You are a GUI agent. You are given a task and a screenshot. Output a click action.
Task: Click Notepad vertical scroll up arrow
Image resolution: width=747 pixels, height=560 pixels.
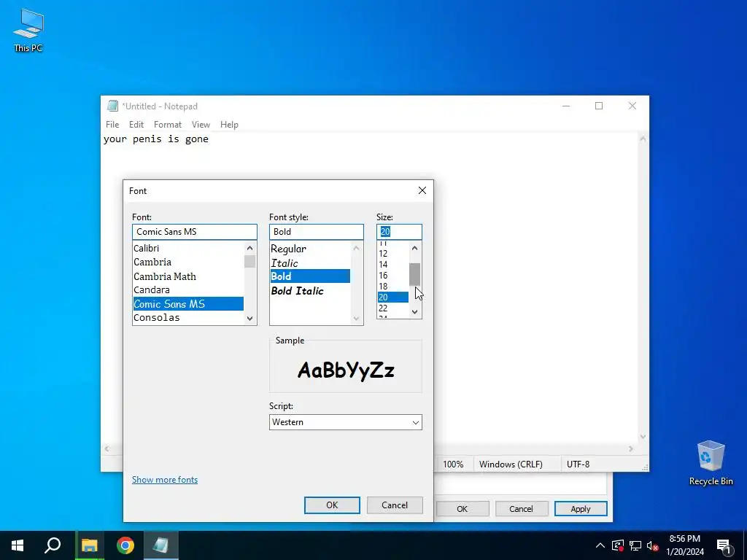pyautogui.click(x=643, y=139)
